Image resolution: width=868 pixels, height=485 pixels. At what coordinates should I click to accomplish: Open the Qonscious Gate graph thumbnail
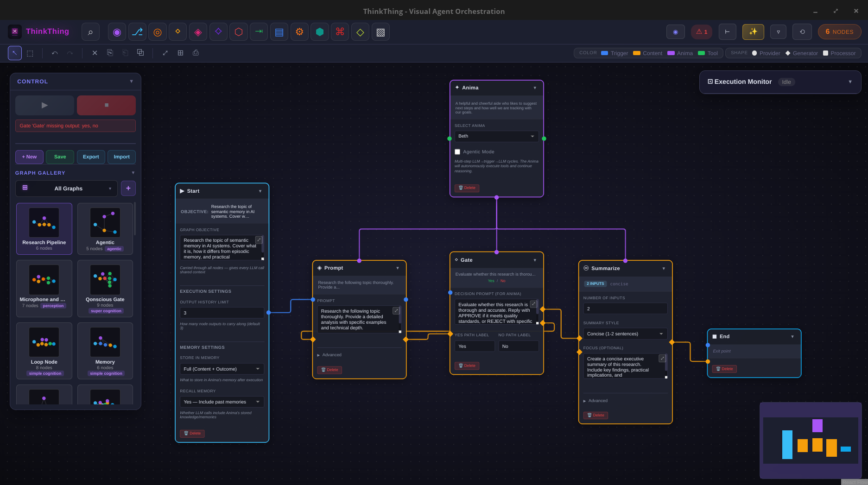[105, 289]
